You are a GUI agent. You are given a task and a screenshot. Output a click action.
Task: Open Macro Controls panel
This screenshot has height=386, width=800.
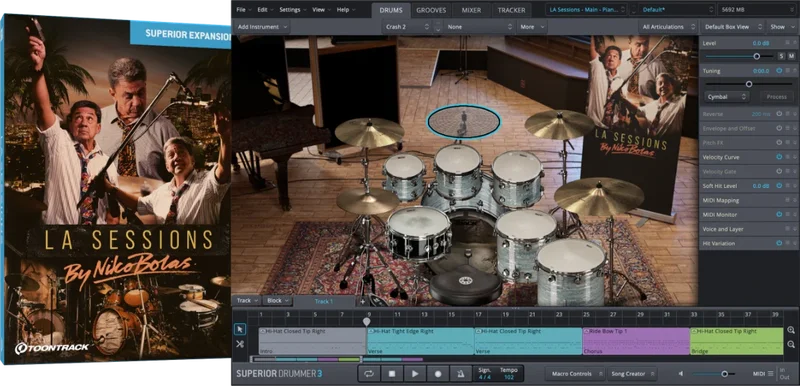(574, 374)
